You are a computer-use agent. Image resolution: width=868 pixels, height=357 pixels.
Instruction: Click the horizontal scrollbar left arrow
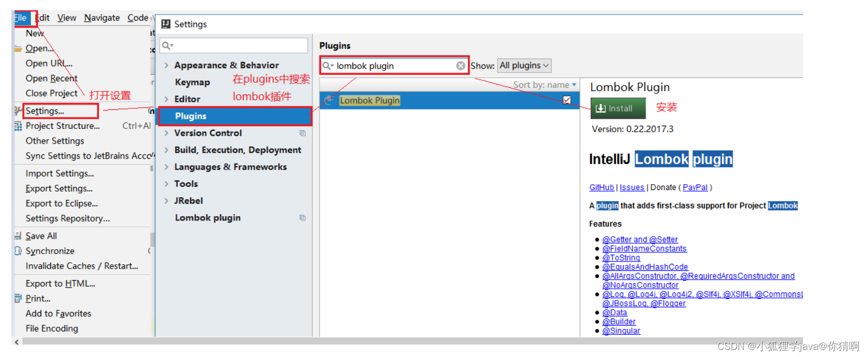click(17, 341)
